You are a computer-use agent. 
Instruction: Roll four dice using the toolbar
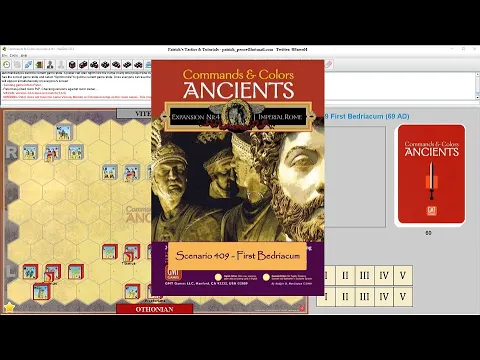(105, 65)
